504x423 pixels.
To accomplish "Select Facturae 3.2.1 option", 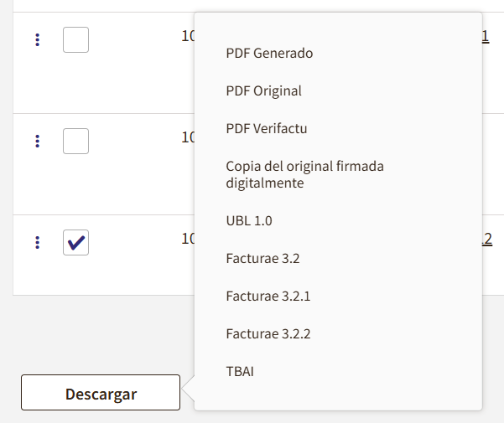I will coord(268,296).
